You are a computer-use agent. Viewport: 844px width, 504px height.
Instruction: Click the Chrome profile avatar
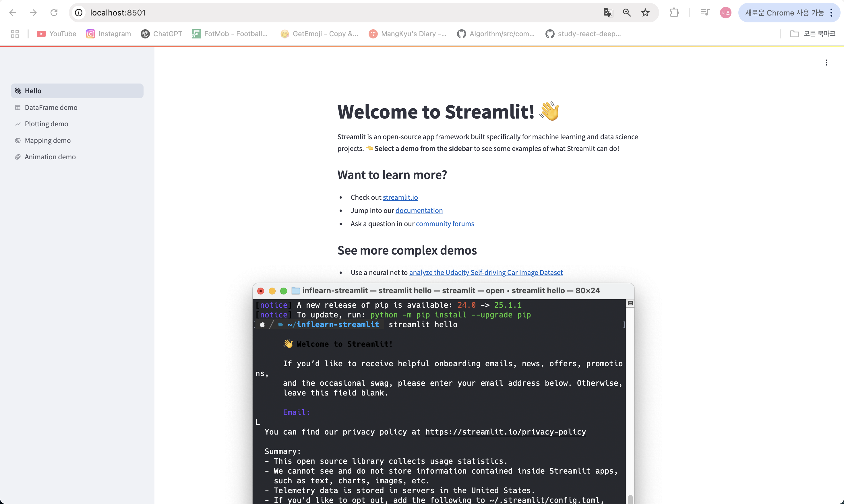[725, 13]
